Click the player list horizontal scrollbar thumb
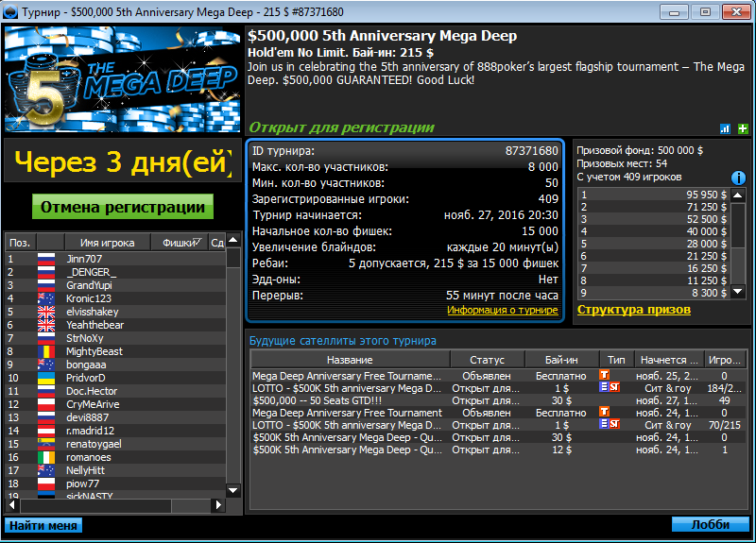 95,505
